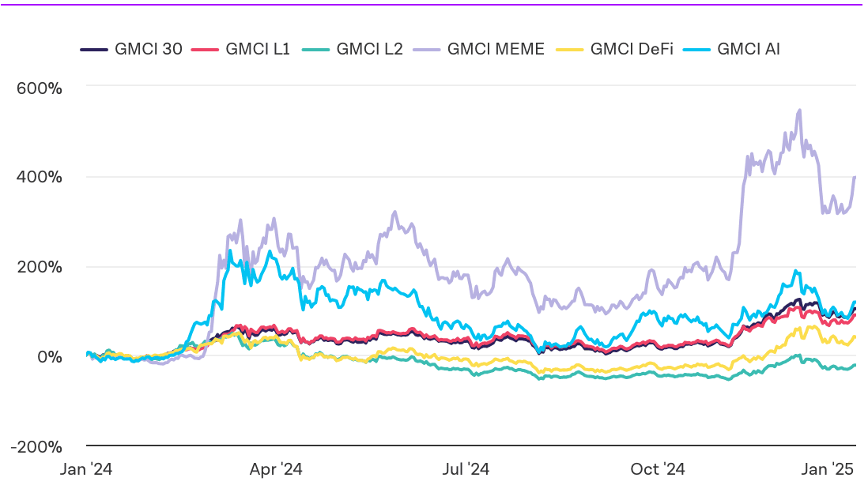This screenshot has width=868, height=485.
Task: Select the cyan GMCI AI swatch
Action: [696, 50]
